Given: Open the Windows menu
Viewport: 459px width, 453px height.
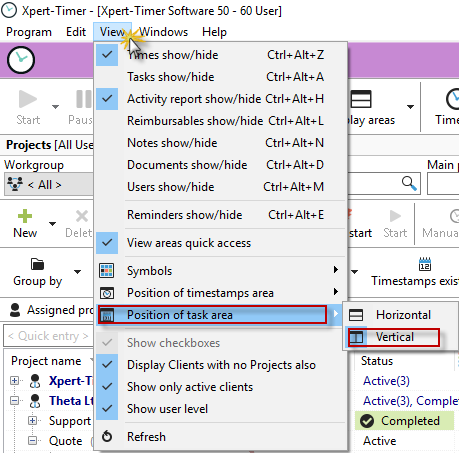Looking at the screenshot, I should [x=163, y=32].
